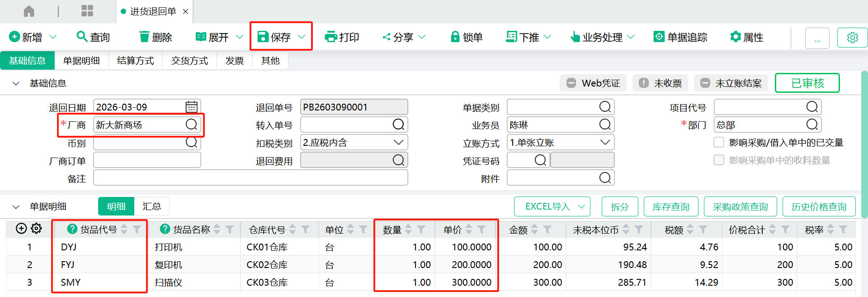Add a new row with plus icon
Viewport: 868px width, 297px height.
(x=21, y=229)
